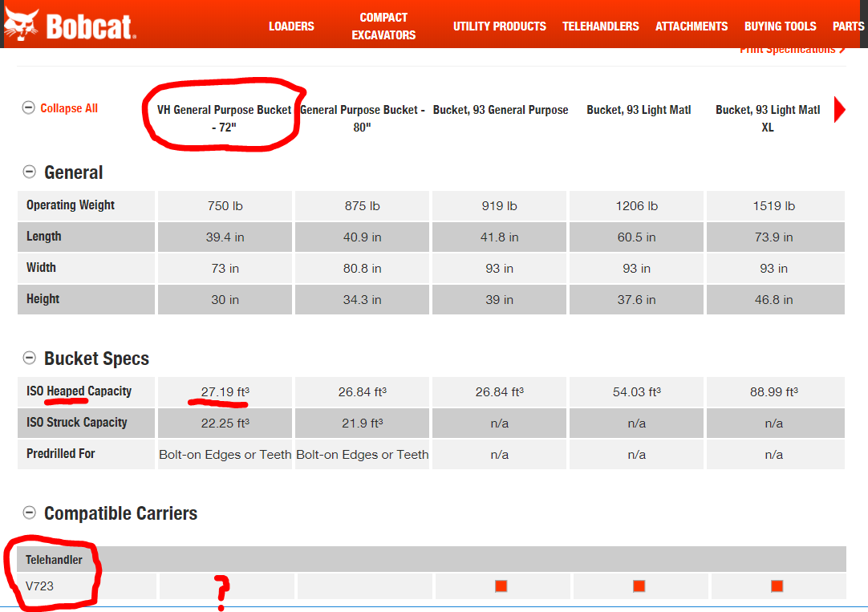Click V723 marker under Bucket, 93 Light Matl XL
Viewport: 868px width, 612px height.
(777, 586)
